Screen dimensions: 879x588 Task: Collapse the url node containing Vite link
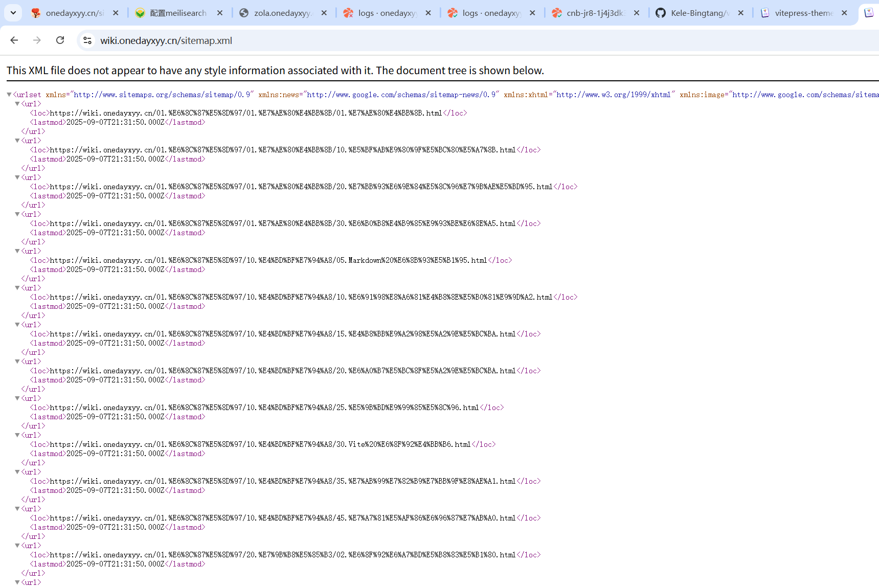point(17,435)
